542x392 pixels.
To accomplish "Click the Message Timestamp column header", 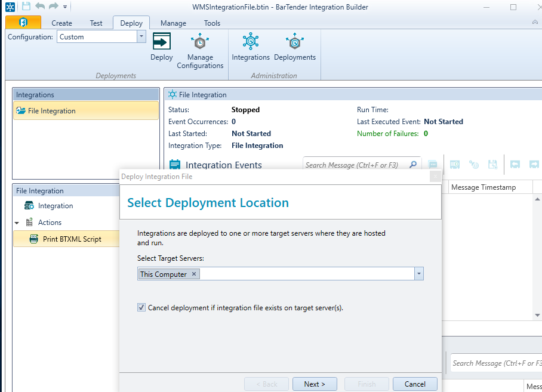I will [x=491, y=187].
